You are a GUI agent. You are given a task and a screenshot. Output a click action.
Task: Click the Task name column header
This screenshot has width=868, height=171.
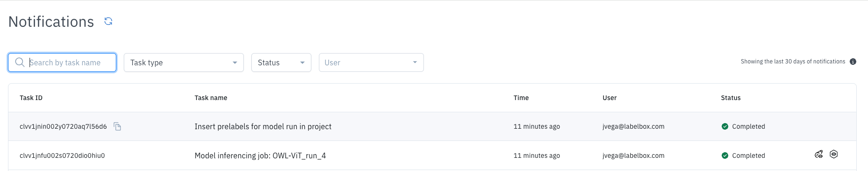211,98
